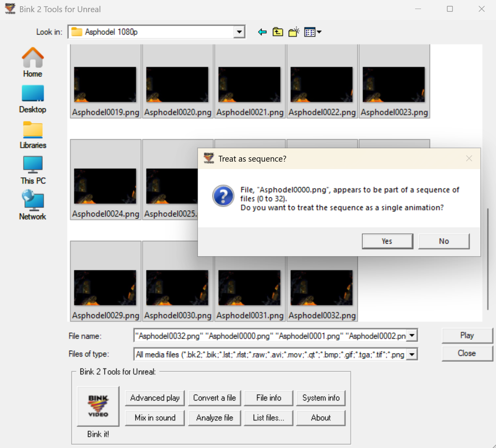Open the File name history dropdown
This screenshot has height=448, width=496.
coord(412,335)
